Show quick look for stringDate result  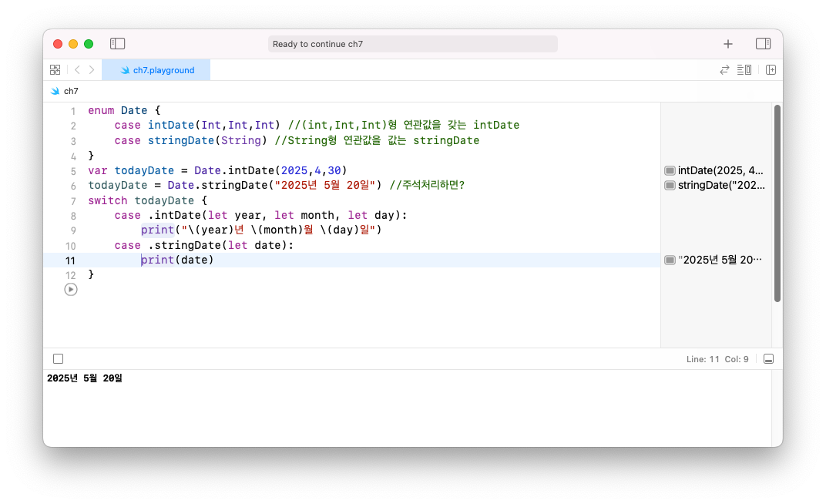point(670,186)
